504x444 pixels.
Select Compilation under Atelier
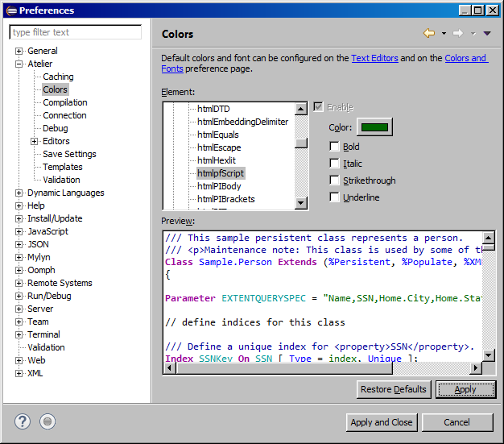65,102
